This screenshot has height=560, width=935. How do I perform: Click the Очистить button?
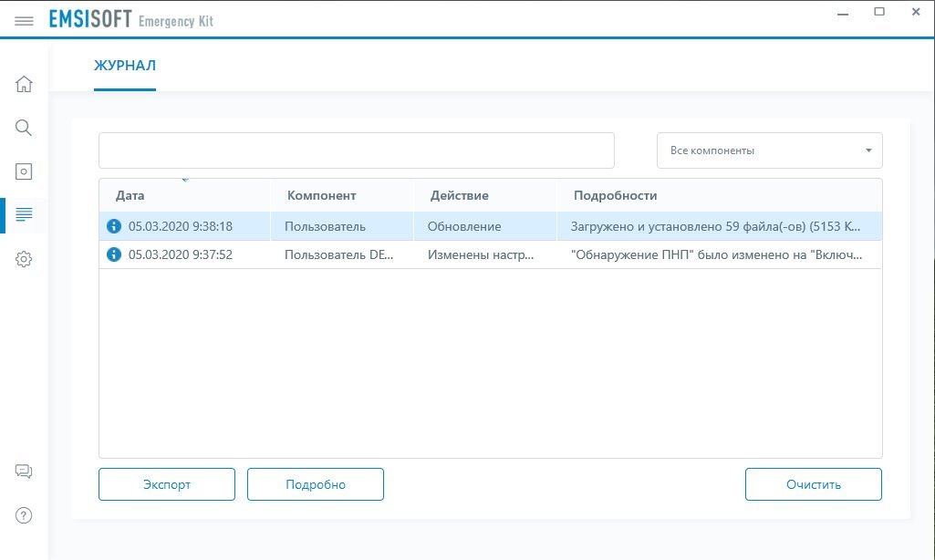point(813,484)
